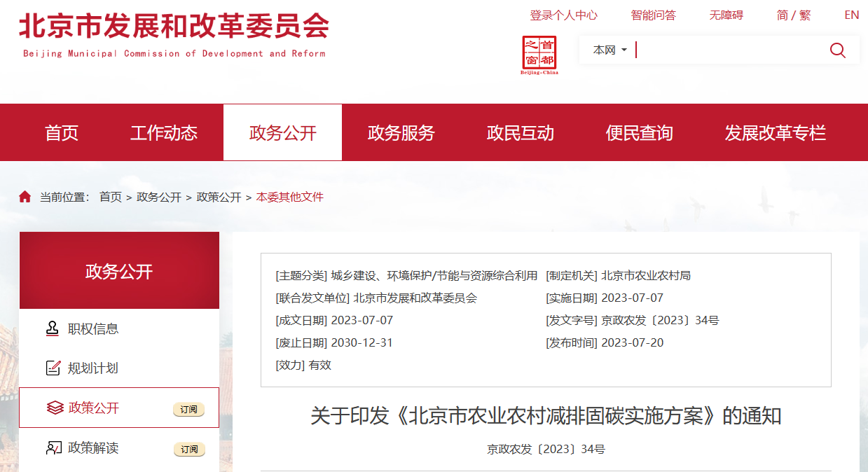Click the home icon in breadcrumb
This screenshot has width=868, height=472.
click(x=25, y=197)
